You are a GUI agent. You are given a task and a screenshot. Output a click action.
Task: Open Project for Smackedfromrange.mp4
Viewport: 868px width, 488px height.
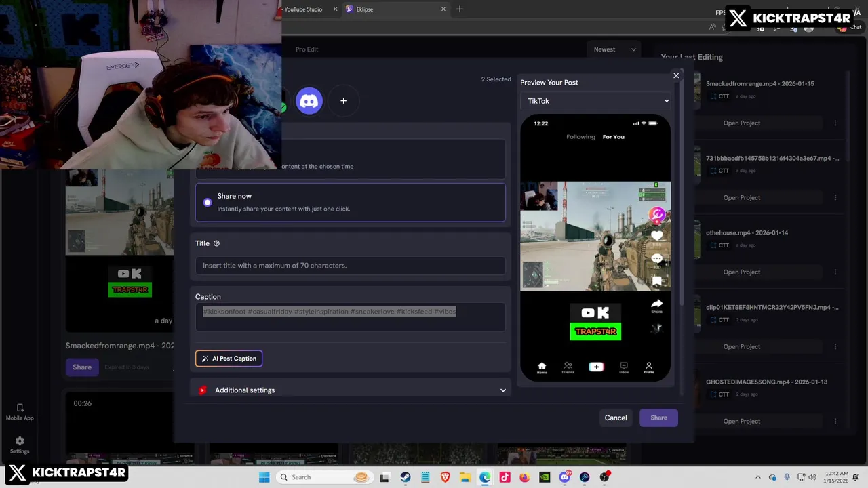741,123
